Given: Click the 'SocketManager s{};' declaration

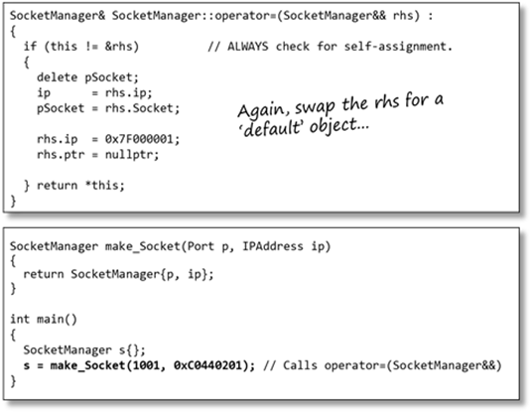Looking at the screenshot, I should coord(84,349).
